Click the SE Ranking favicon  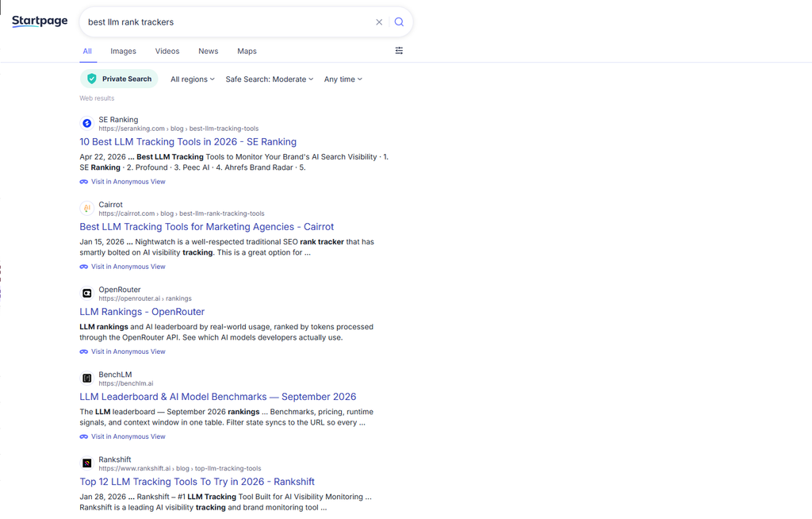pos(87,123)
